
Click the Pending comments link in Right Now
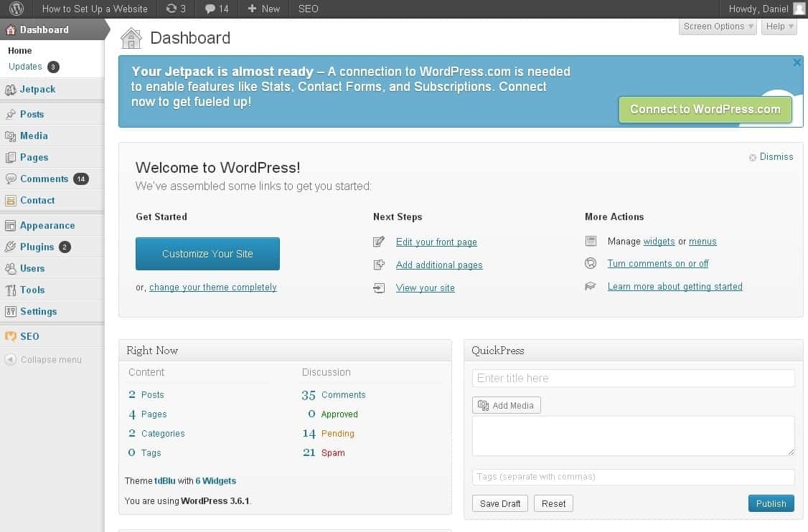click(x=337, y=434)
